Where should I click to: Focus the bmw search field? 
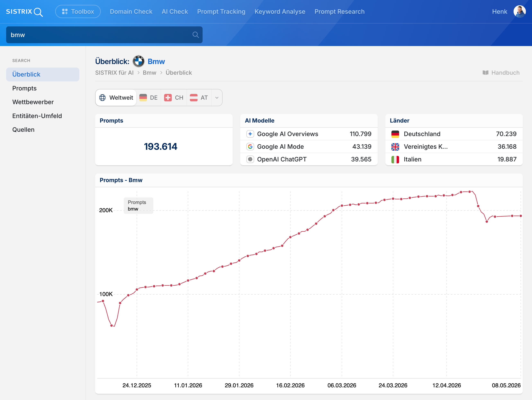(x=104, y=35)
